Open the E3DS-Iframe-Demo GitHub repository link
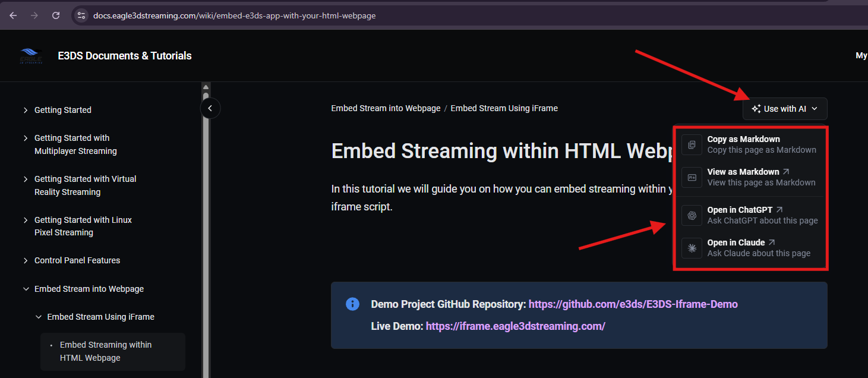868x378 pixels. coord(633,304)
